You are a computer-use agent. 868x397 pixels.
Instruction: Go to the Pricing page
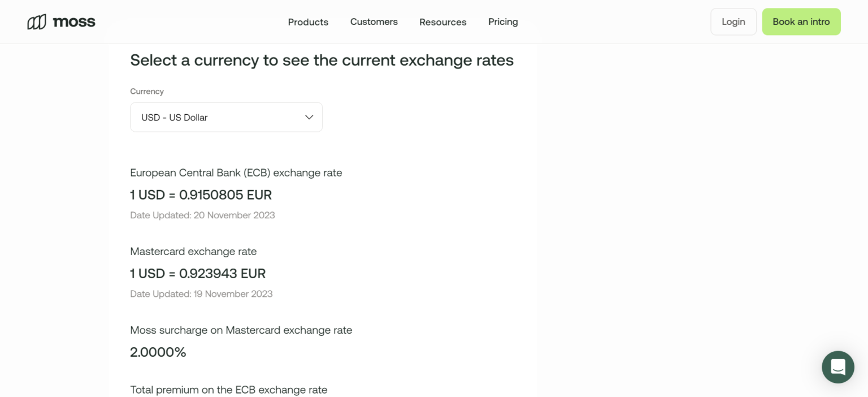(503, 22)
